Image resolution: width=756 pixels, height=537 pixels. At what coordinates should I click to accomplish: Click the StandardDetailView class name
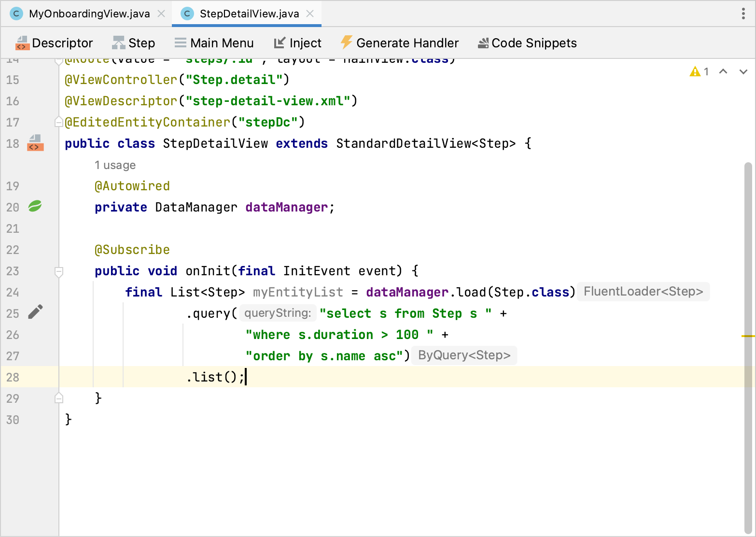[x=404, y=143]
